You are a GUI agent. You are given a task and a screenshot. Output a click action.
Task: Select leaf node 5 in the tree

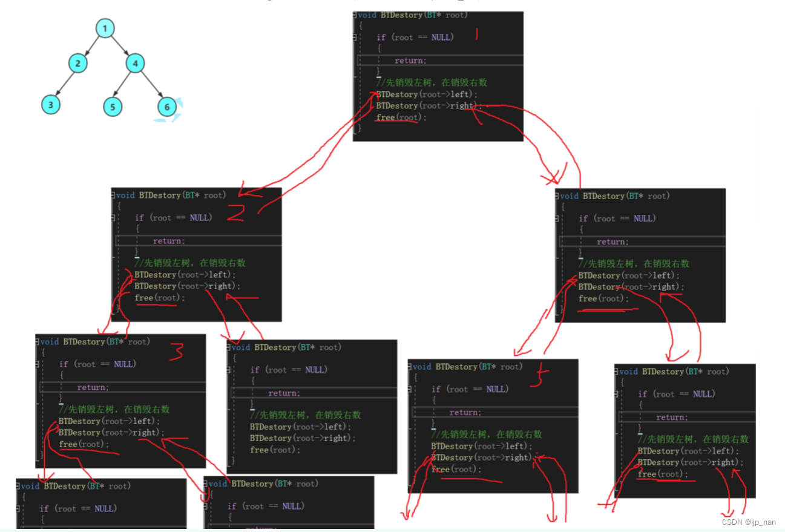pos(113,107)
